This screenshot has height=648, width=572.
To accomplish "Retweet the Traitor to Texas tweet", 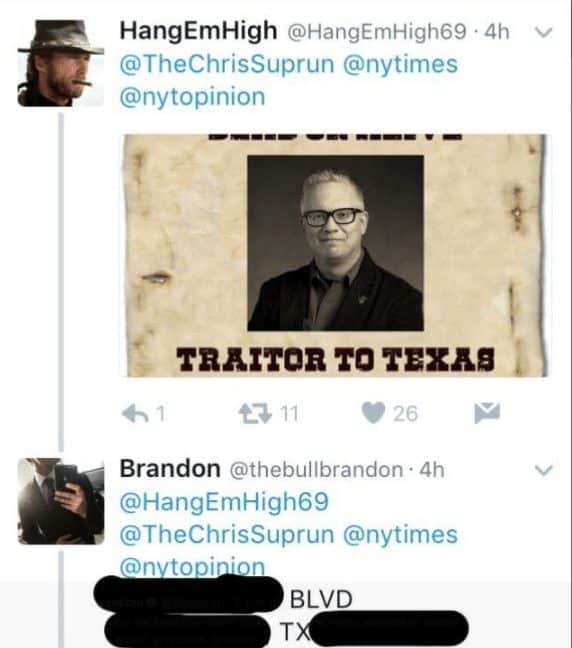I will click(x=255, y=413).
